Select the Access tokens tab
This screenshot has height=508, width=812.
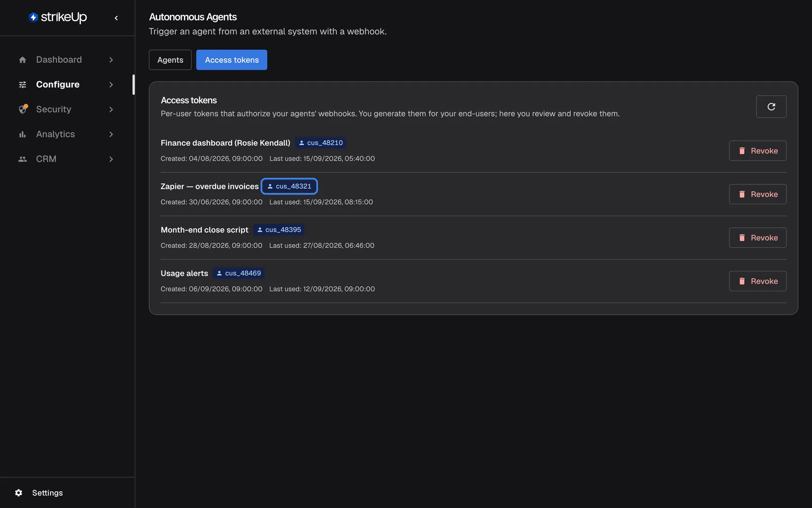tap(231, 60)
